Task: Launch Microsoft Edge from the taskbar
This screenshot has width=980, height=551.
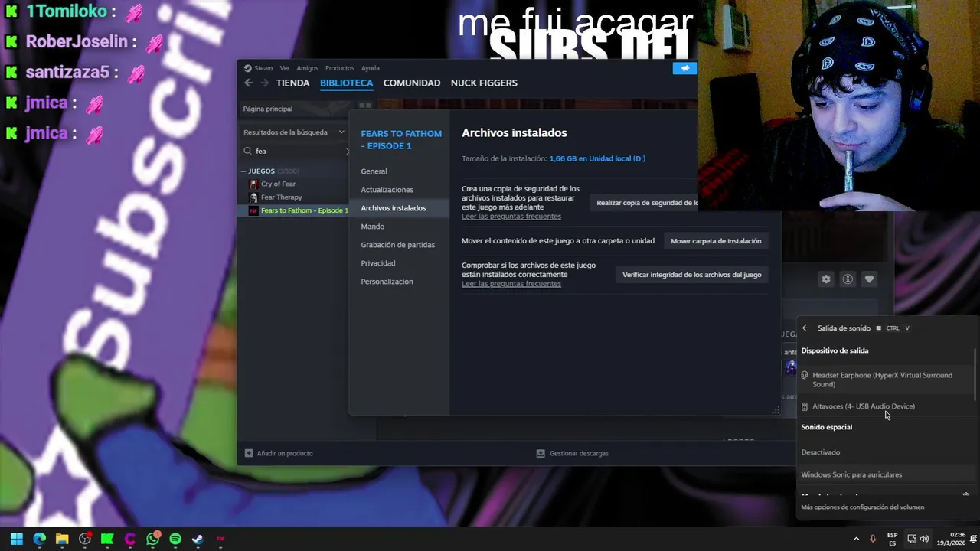Action: (39, 539)
